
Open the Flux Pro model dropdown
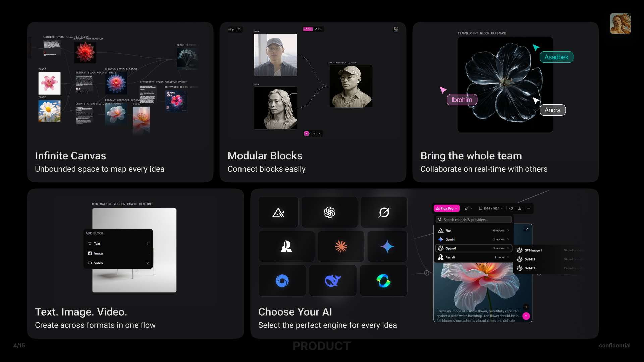click(446, 208)
